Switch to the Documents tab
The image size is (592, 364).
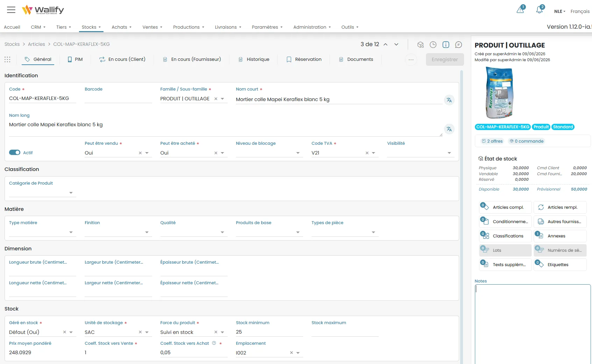356,59
